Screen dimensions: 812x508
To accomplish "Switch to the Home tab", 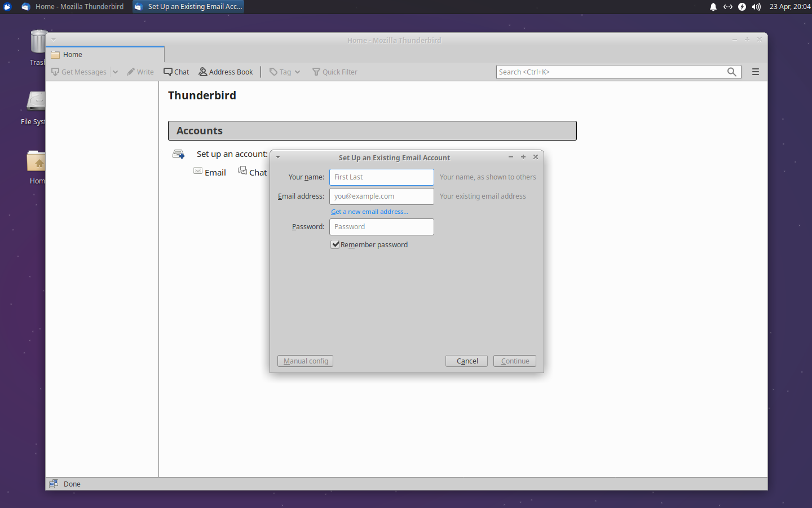I will pyautogui.click(x=72, y=55).
